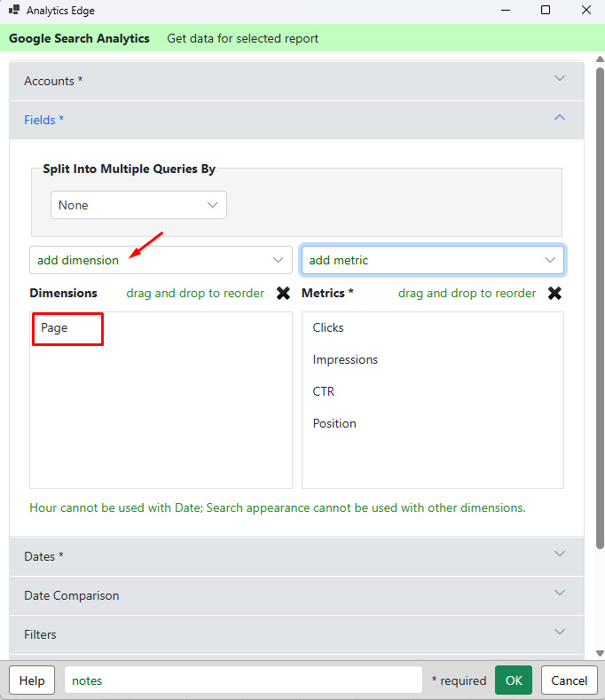Image resolution: width=605 pixels, height=700 pixels.
Task: Clear all metrics with the X icon
Action: tap(554, 294)
